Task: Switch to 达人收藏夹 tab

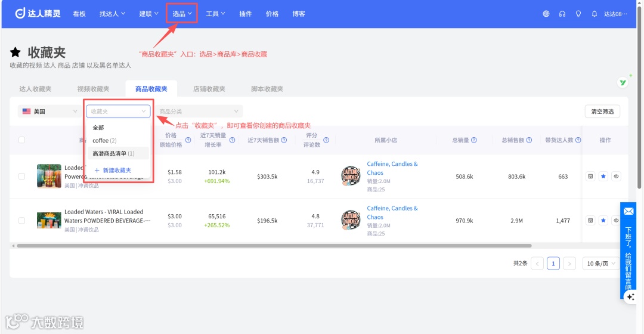Action: coord(35,89)
